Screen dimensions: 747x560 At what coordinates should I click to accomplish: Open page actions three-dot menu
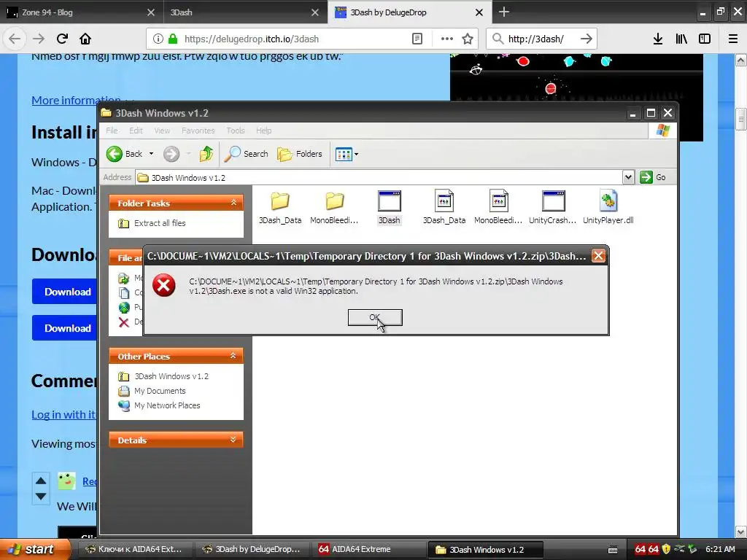(447, 39)
